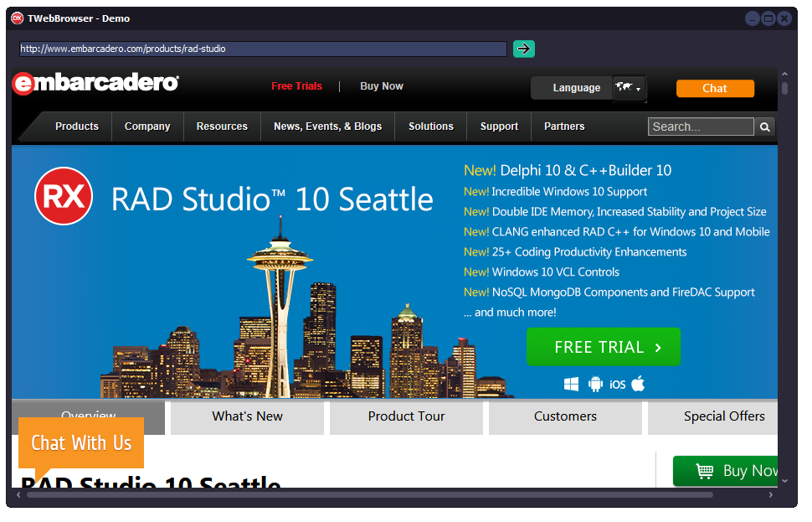
Task: Click the green Go arrow button
Action: [x=523, y=49]
